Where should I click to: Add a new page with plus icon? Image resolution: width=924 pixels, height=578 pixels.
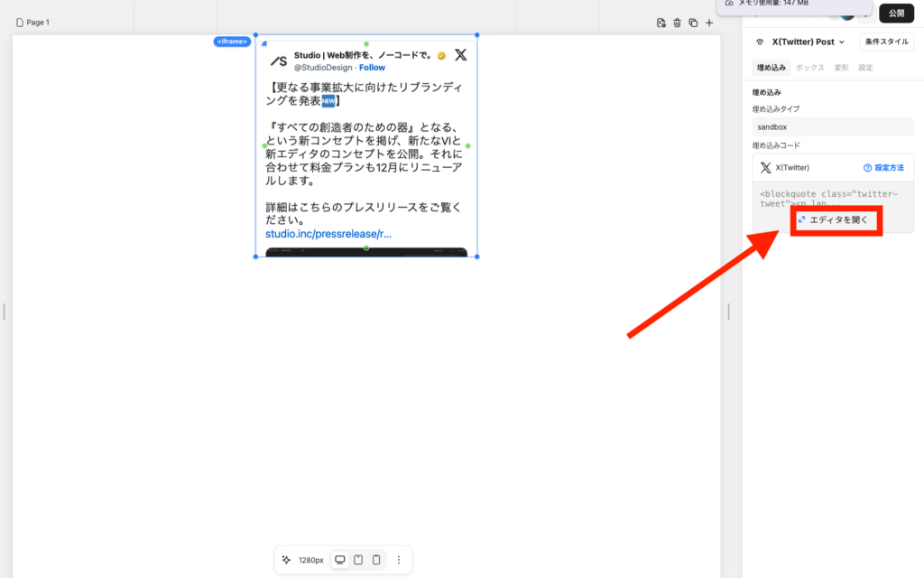click(709, 23)
